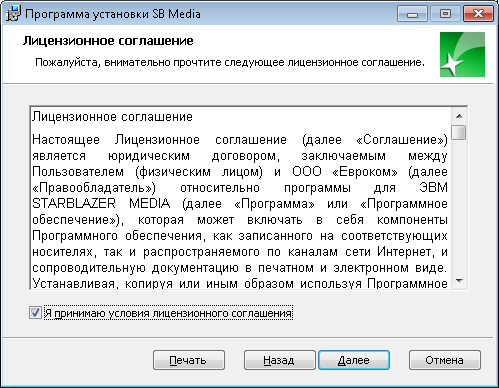
Task: Proceed with the Далее button
Action: (354, 360)
